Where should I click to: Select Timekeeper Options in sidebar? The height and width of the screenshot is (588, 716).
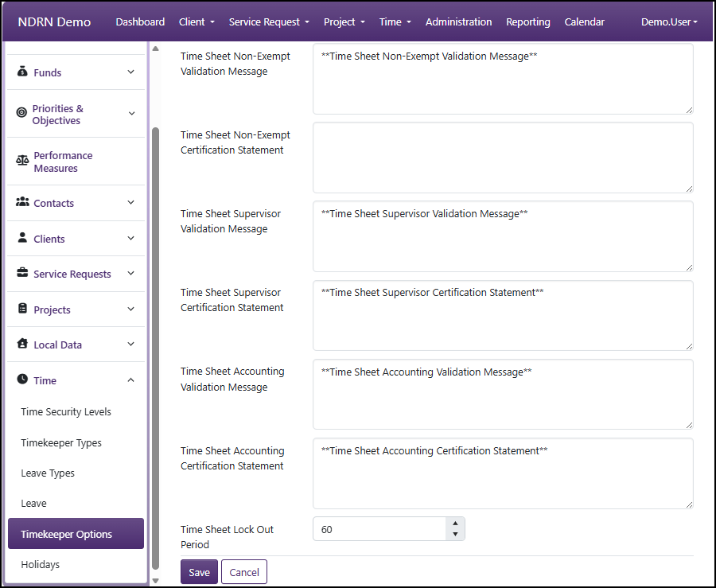pos(76,534)
